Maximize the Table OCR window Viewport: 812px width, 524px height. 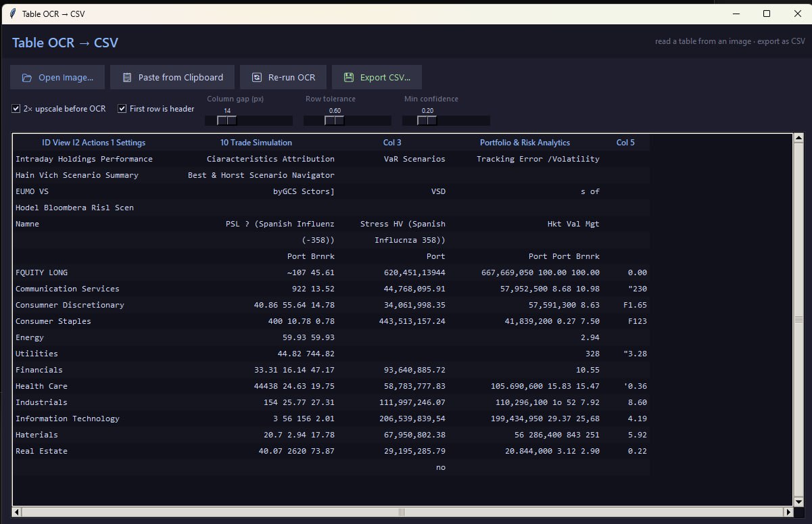[x=767, y=14]
